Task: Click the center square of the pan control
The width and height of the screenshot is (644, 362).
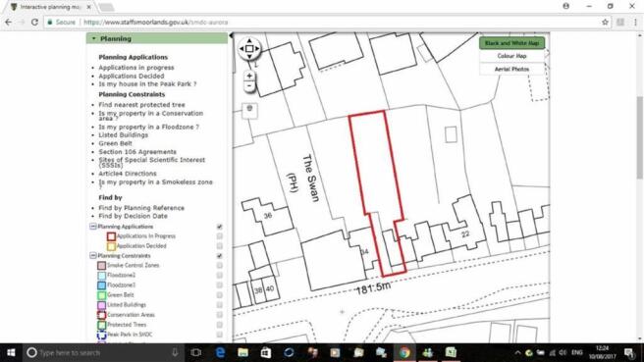Action: tap(249, 48)
